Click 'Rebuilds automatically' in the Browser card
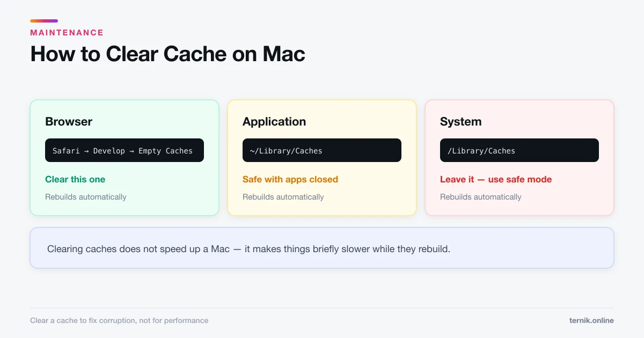This screenshot has width=644, height=338. pos(86,197)
